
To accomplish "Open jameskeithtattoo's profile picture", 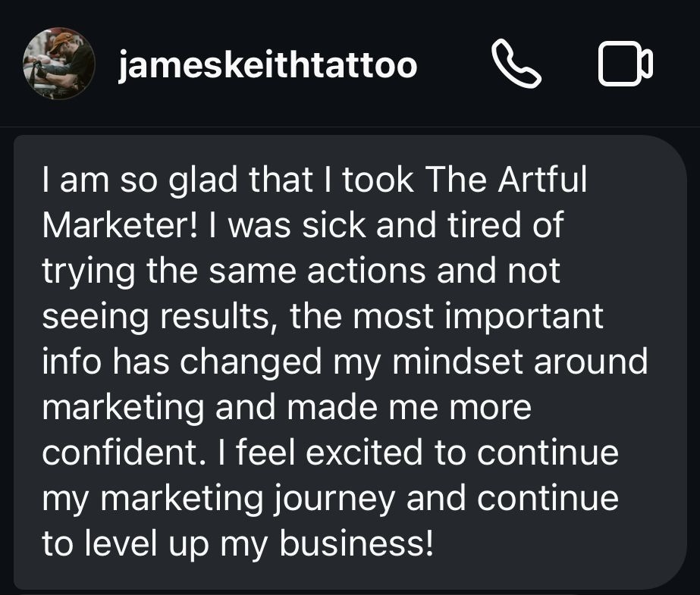I will point(59,65).
